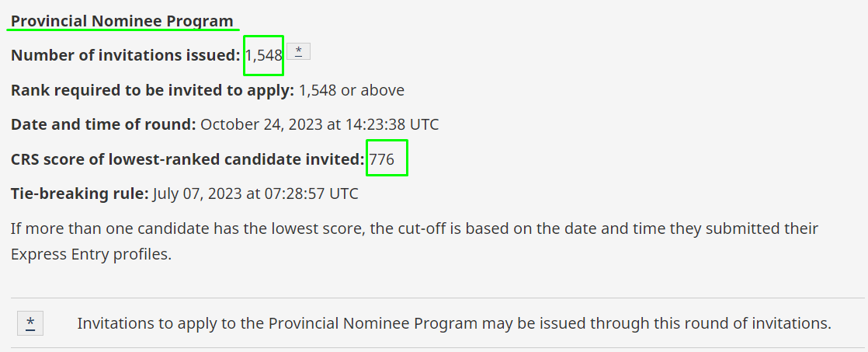868x352 pixels.
Task: Select the 'Tie-breaking rule' label
Action: click(80, 193)
